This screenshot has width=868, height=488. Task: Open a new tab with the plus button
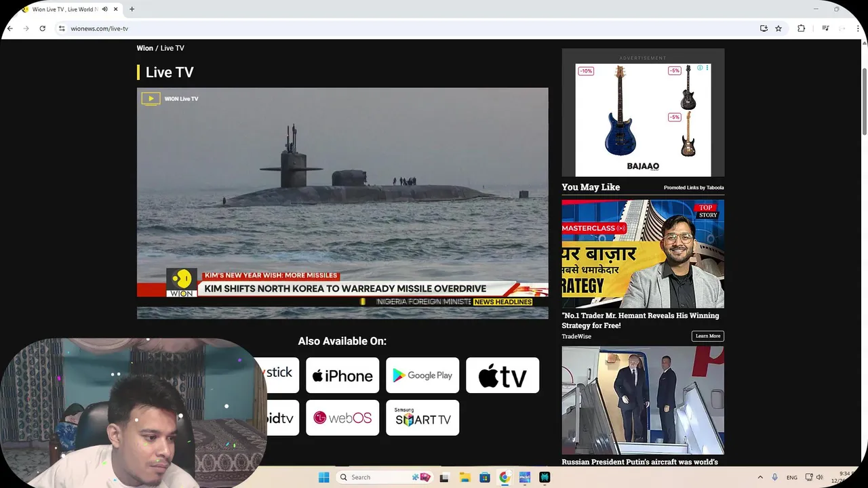point(132,9)
